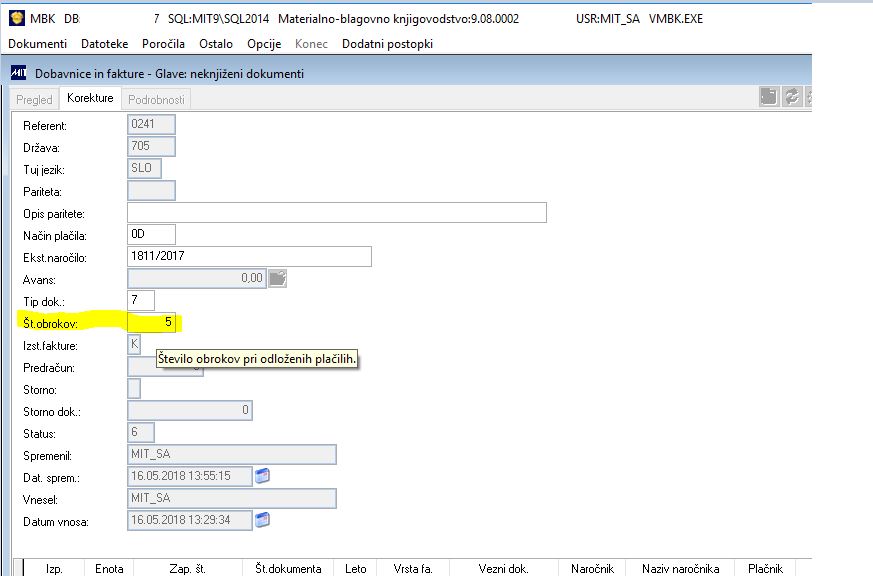Click the Naziv naročnika column header
This screenshot has width=873, height=576.
[680, 568]
